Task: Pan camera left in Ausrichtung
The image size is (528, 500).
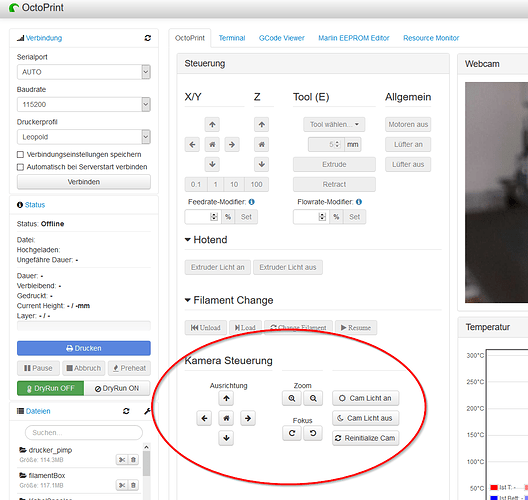Action: click(204, 418)
